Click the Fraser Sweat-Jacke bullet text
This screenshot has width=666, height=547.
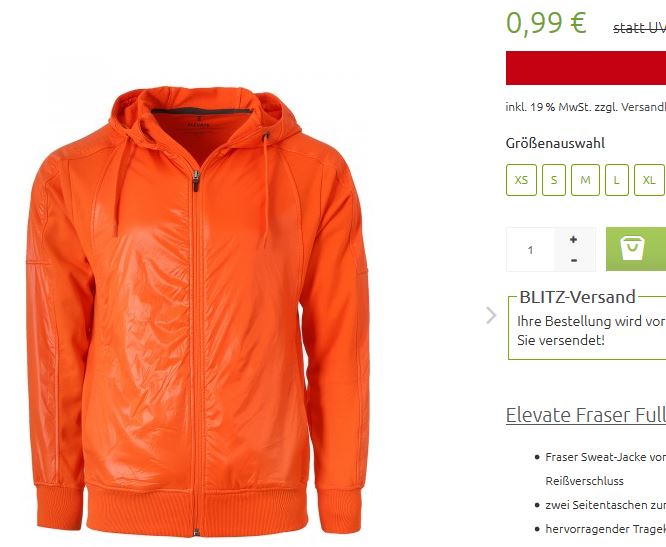[605, 457]
